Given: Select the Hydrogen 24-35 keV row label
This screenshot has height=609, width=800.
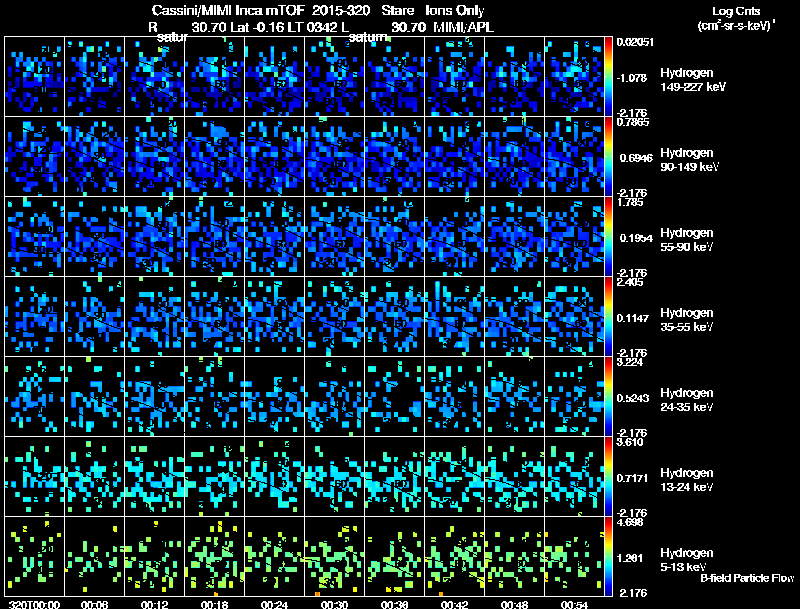Looking at the screenshot, I should 687,400.
